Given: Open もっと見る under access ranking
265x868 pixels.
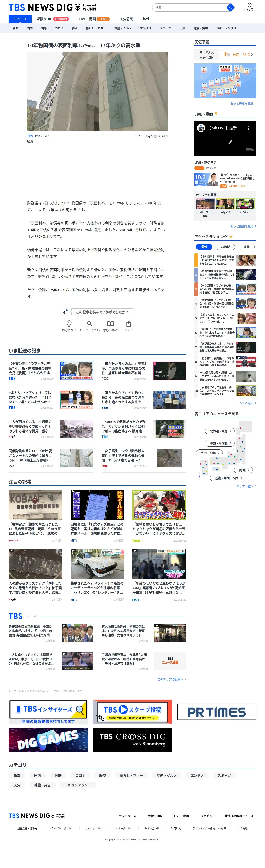Looking at the screenshot, I should tap(247, 403).
